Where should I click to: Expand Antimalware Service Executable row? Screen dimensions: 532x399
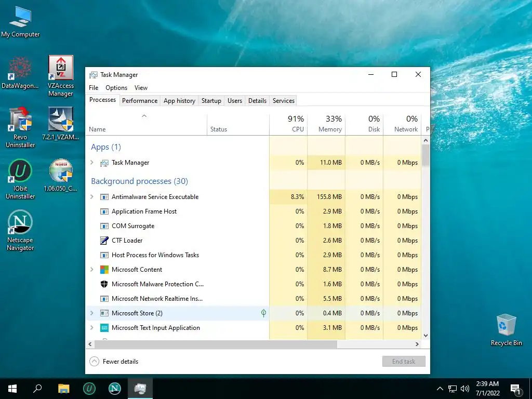tap(92, 197)
